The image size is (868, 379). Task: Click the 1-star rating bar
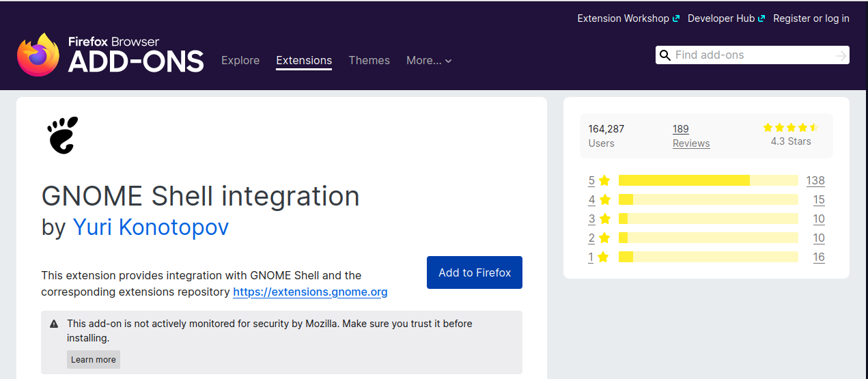click(x=708, y=257)
